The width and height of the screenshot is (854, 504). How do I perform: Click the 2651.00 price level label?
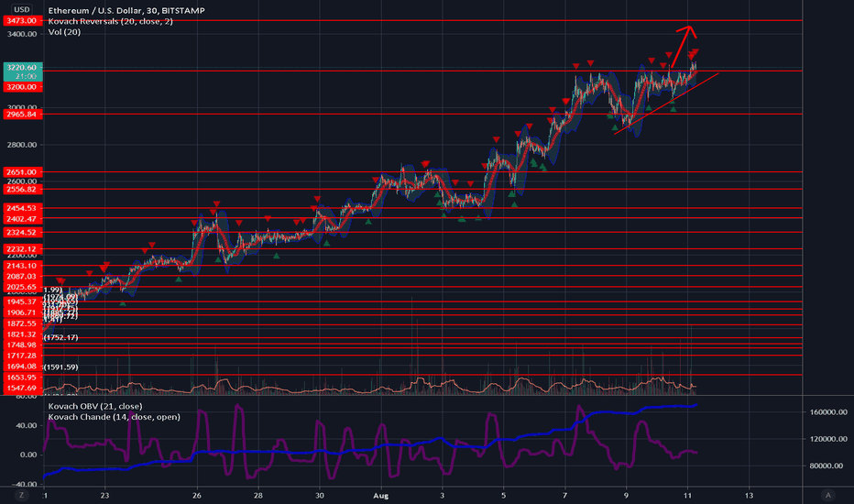[22, 172]
